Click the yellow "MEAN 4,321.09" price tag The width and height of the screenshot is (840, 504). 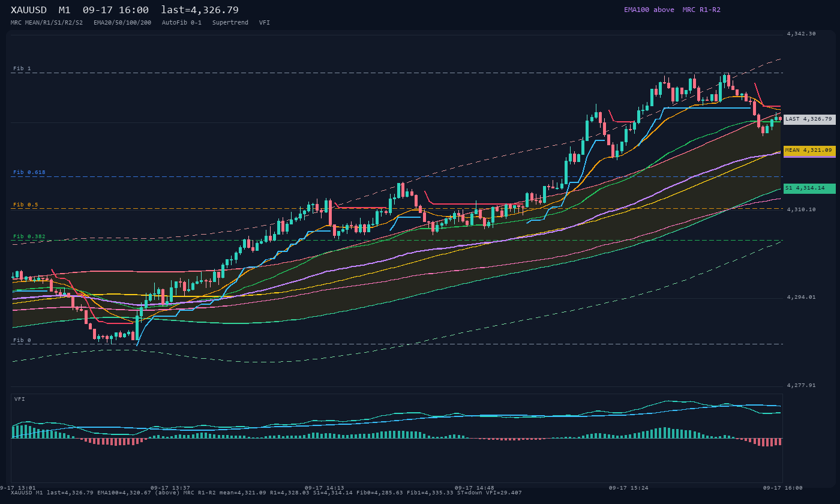809,150
